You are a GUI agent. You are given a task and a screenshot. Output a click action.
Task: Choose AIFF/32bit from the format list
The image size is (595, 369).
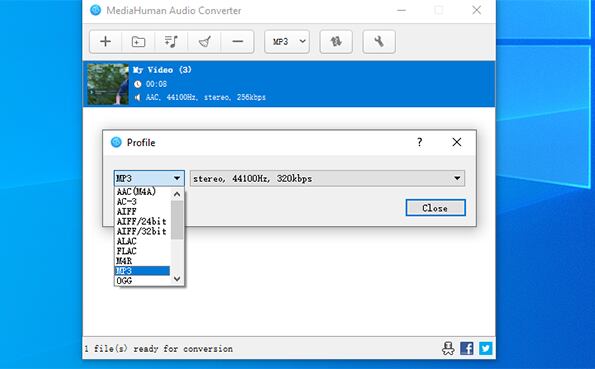tap(142, 231)
